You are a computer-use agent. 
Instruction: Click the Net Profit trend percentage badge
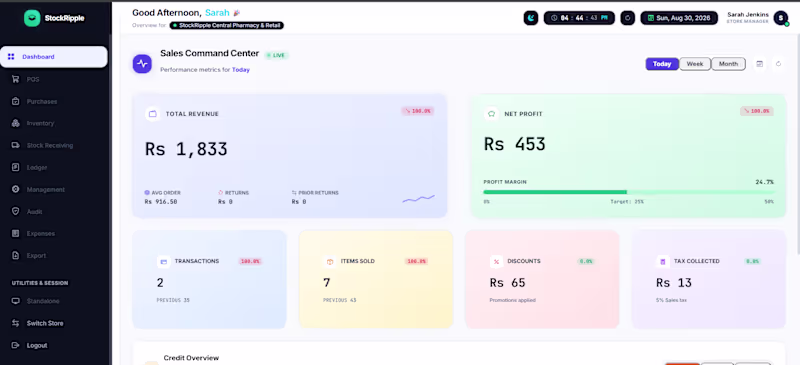tap(757, 111)
